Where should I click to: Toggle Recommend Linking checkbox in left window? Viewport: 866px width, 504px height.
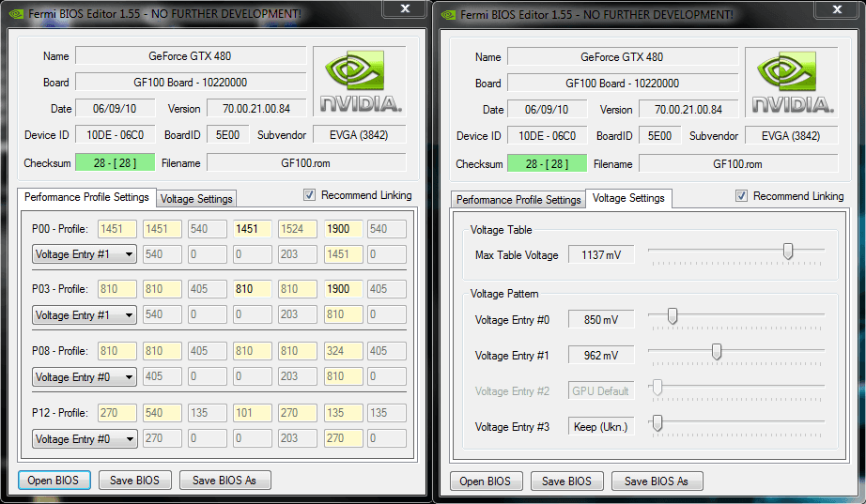click(x=309, y=195)
